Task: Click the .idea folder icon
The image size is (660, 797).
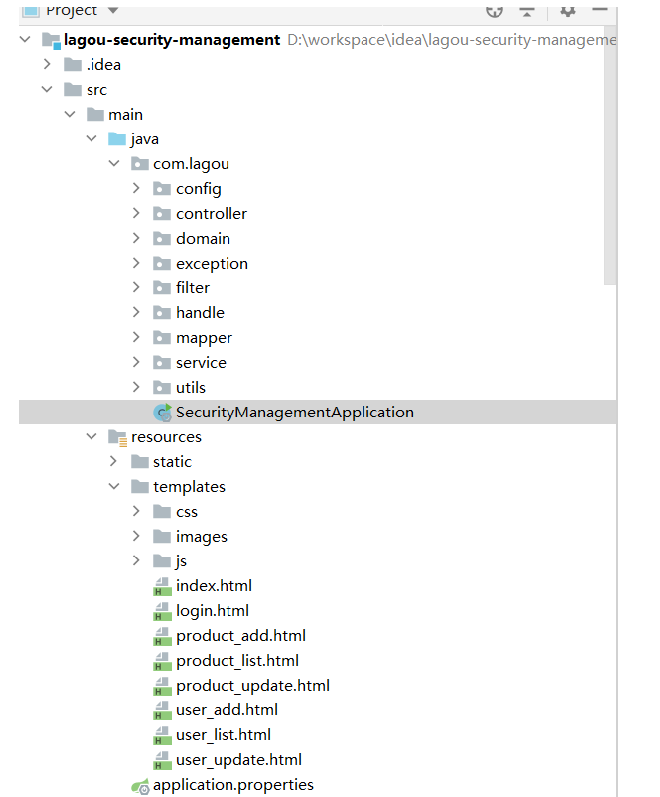Action: tap(73, 65)
